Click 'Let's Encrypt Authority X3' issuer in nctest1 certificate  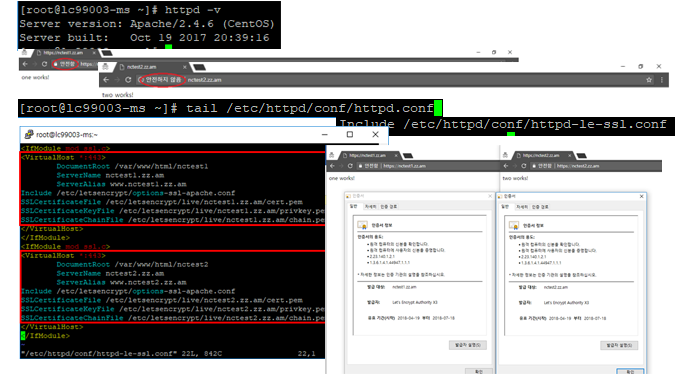click(x=415, y=302)
